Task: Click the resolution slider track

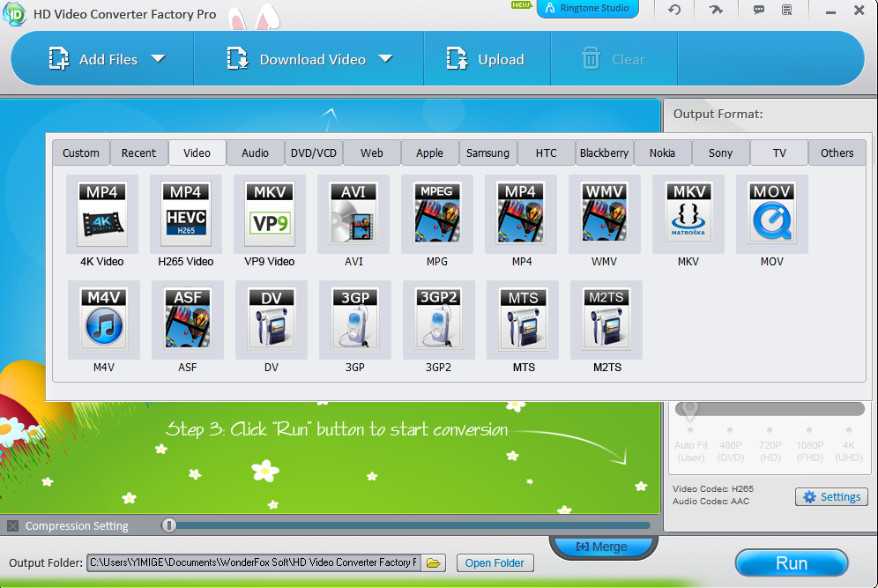Action: point(770,409)
